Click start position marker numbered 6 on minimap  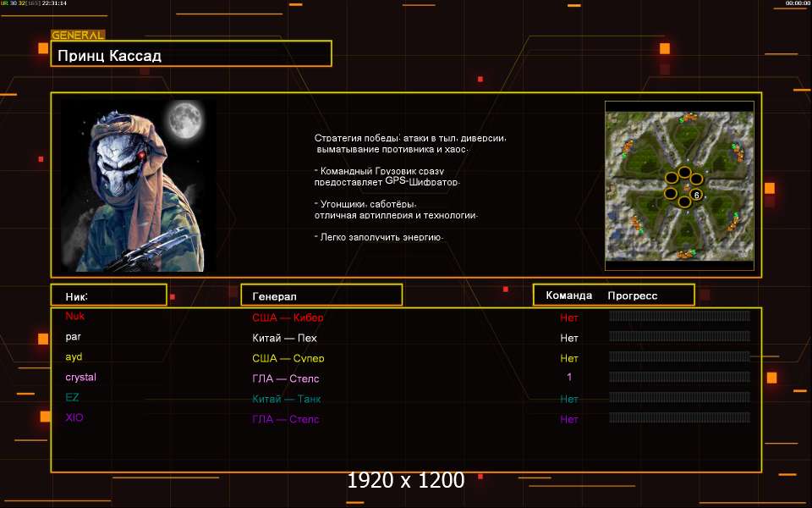click(696, 195)
